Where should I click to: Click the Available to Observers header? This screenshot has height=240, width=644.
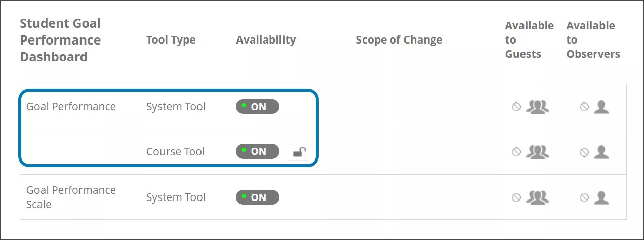pos(593,40)
